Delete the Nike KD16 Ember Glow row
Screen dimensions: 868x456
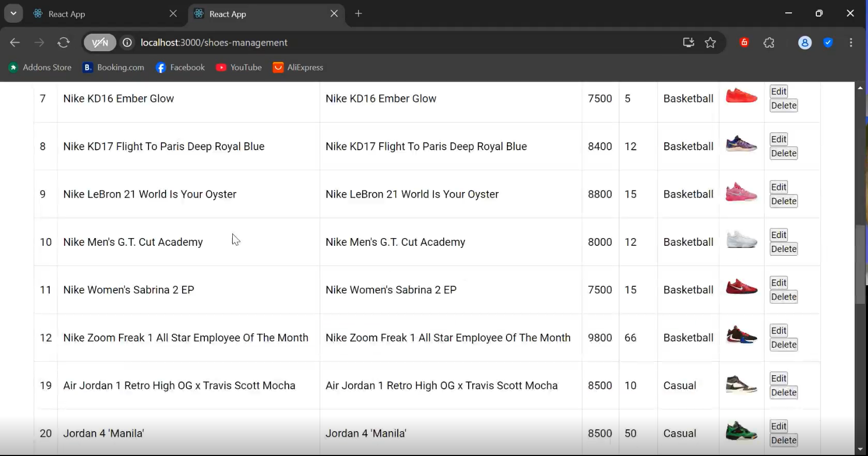(784, 106)
